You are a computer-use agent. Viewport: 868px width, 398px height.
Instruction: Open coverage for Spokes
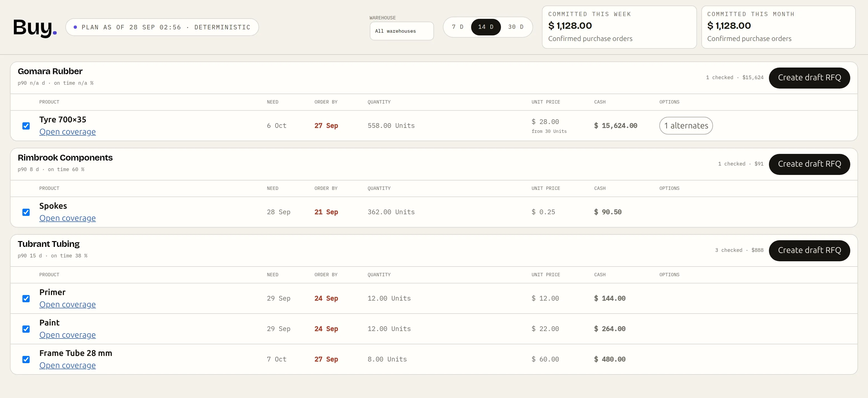[x=67, y=218]
